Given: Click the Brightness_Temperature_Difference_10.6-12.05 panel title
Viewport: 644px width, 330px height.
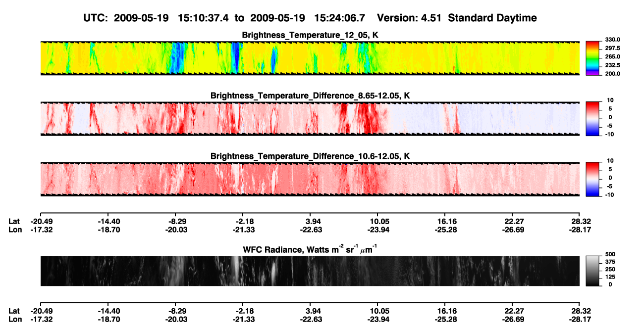Looking at the screenshot, I should pyautogui.click(x=310, y=156).
